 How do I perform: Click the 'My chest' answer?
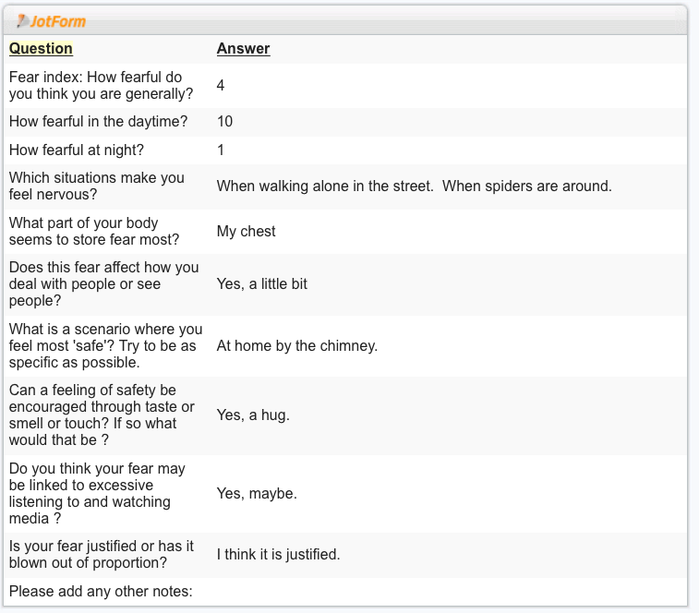pyautogui.click(x=246, y=231)
